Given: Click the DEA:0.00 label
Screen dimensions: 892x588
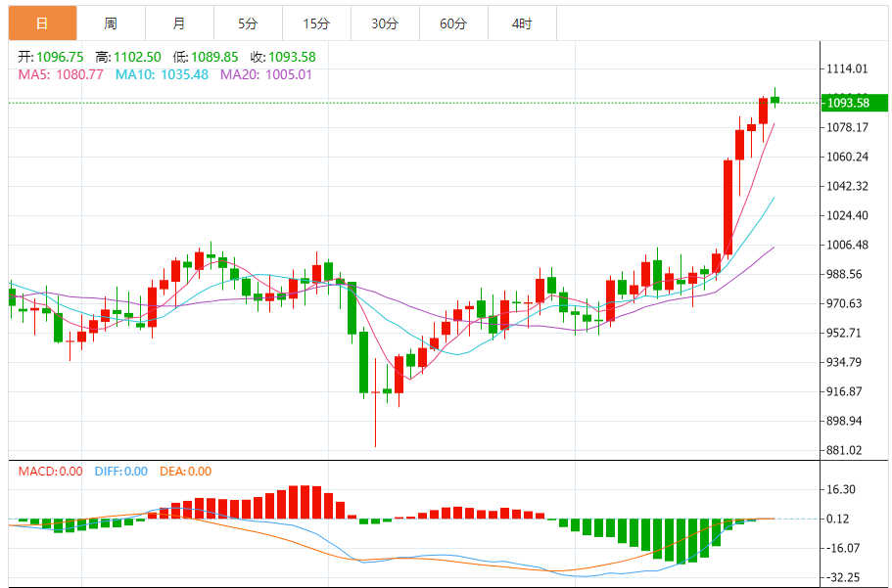Looking at the screenshot, I should 185,472.
